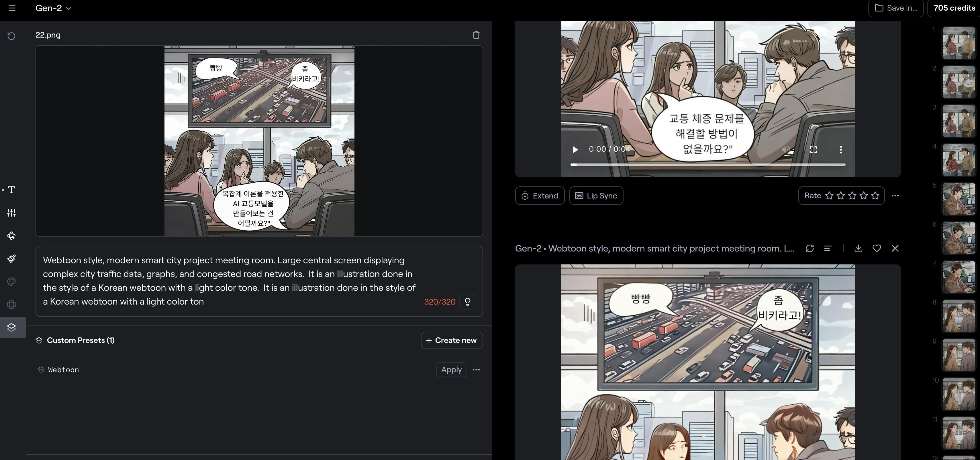Open the general settings sliders icon
Screen dimensions: 980x460
(x=11, y=213)
